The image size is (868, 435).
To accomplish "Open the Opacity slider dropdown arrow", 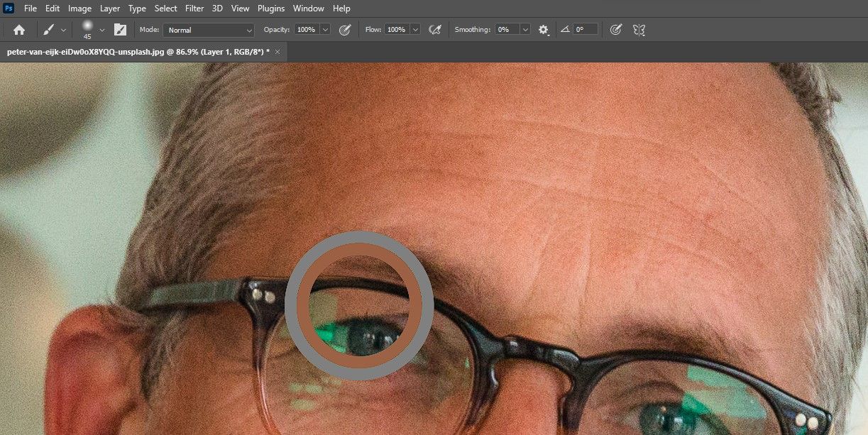I will coord(325,30).
